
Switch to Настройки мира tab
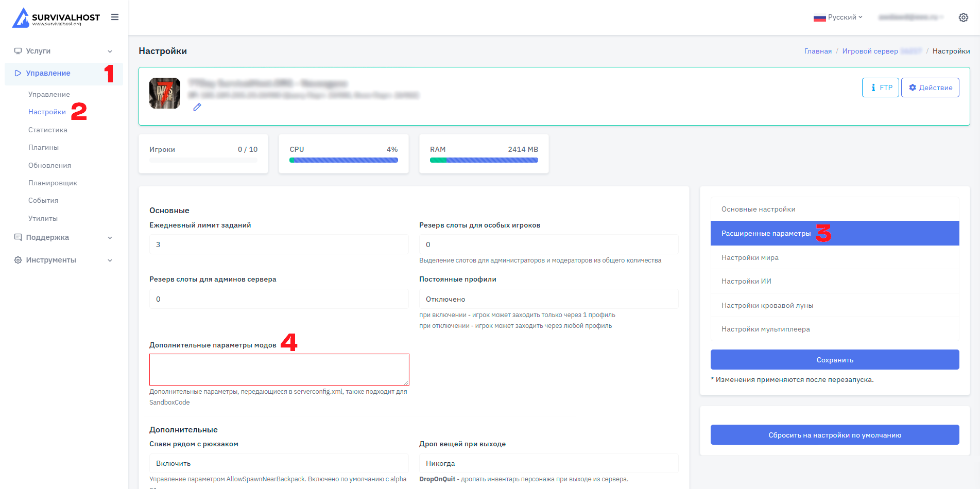pyautogui.click(x=835, y=257)
